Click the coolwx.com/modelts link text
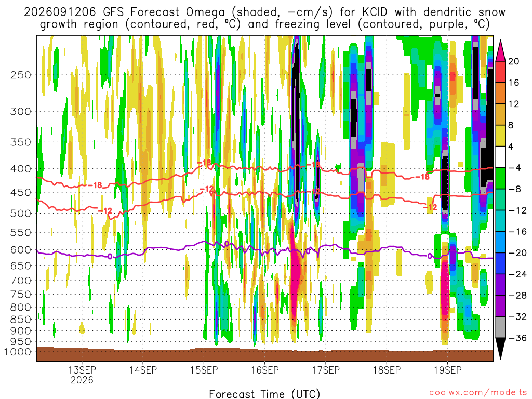 [x=478, y=393]
